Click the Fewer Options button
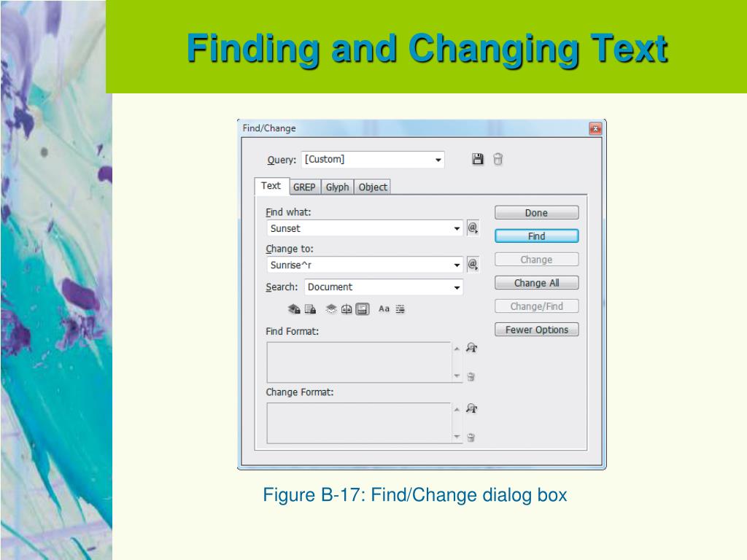Screen dimensions: 747x560 tap(536, 330)
